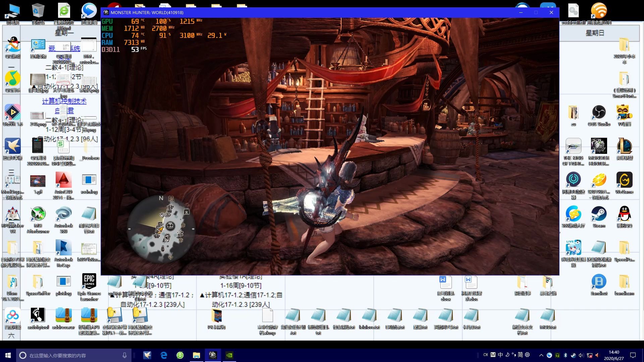Viewport: 644px width, 362px height.
Task: Open the Windows Start button
Action: [x=8, y=355]
